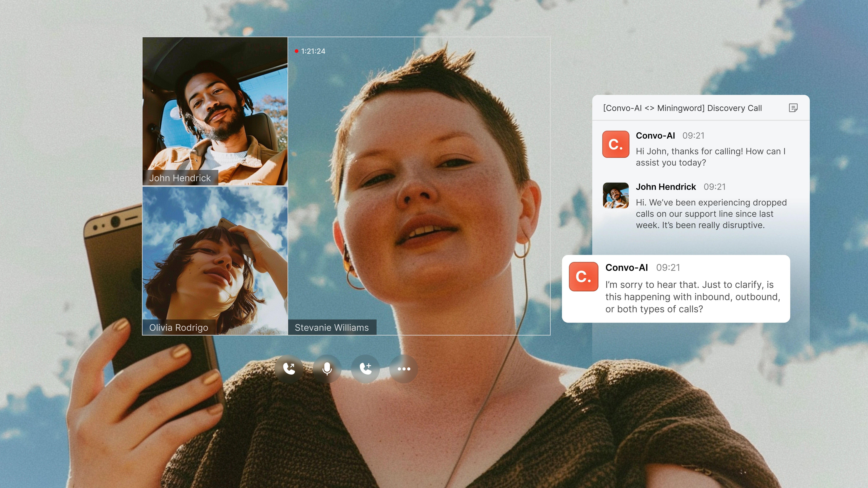
Task: Mute the microphone
Action: click(327, 369)
